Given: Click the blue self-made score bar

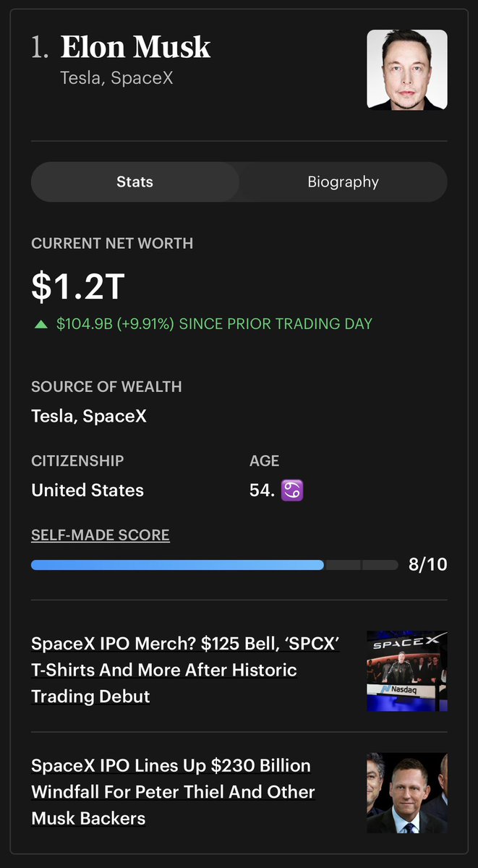Looking at the screenshot, I should [x=177, y=565].
